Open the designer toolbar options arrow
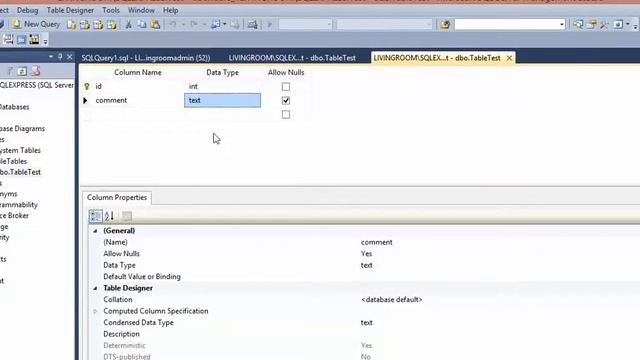This screenshot has width=640, height=360. [45, 41]
